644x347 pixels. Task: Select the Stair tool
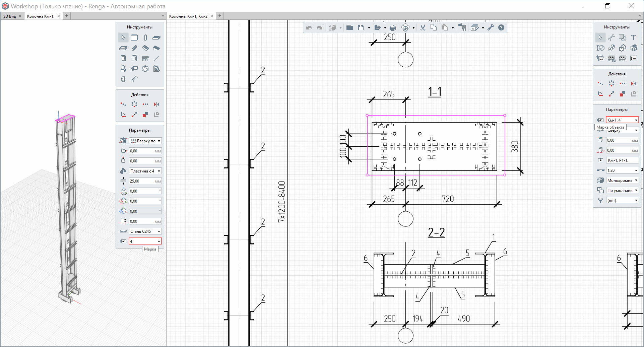pyautogui.click(x=145, y=48)
